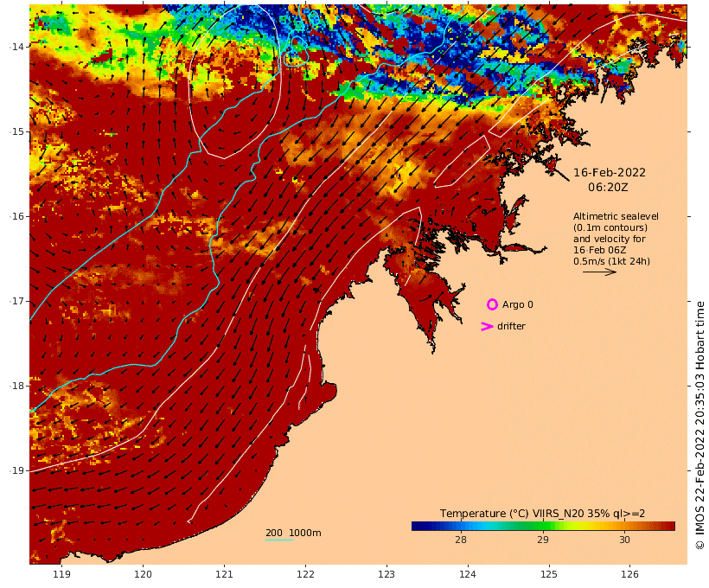
Task: Click the magenta Argo circle legend marker
Action: click(492, 304)
